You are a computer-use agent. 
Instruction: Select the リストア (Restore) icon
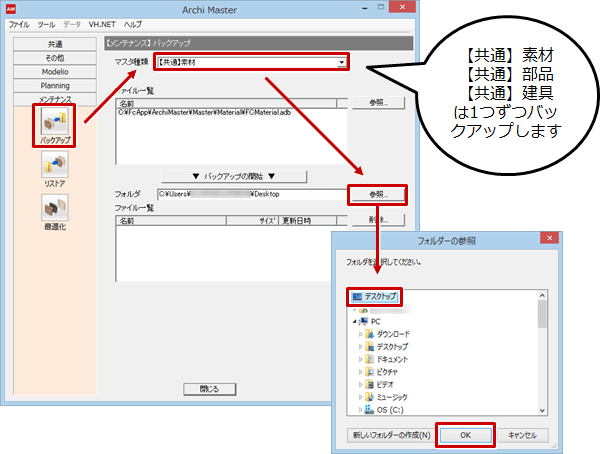[x=54, y=168]
